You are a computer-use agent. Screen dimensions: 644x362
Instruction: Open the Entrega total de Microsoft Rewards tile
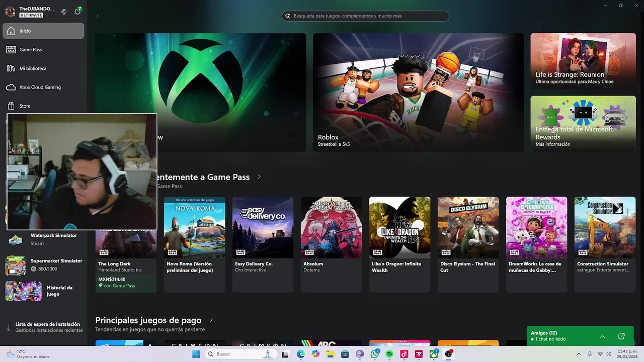(x=583, y=124)
